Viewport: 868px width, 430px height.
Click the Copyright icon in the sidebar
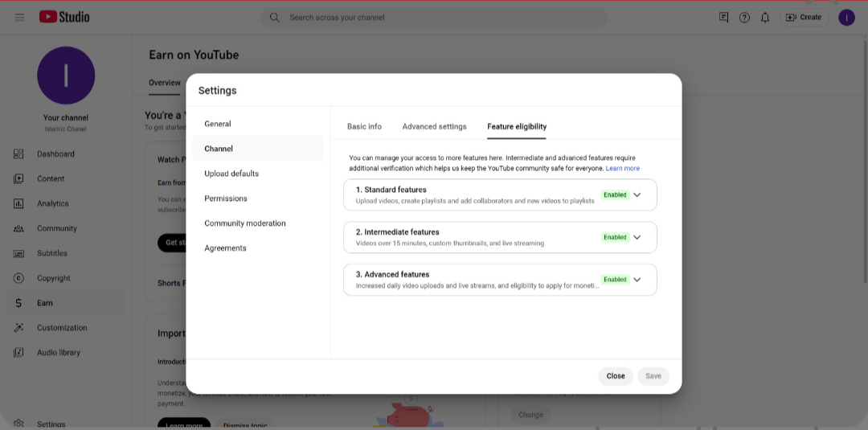tap(18, 278)
